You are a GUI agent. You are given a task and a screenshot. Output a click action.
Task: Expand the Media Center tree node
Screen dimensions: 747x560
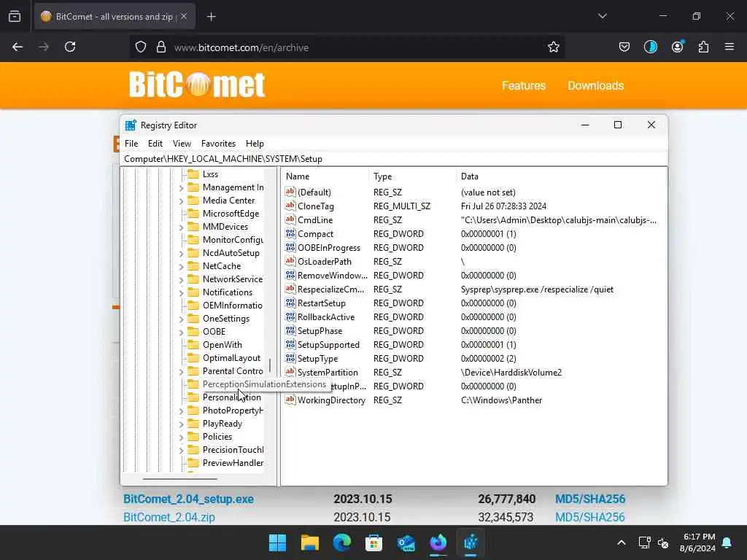point(181,201)
